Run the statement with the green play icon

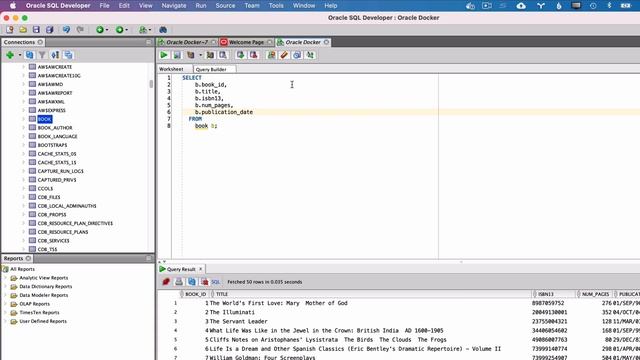click(164, 55)
